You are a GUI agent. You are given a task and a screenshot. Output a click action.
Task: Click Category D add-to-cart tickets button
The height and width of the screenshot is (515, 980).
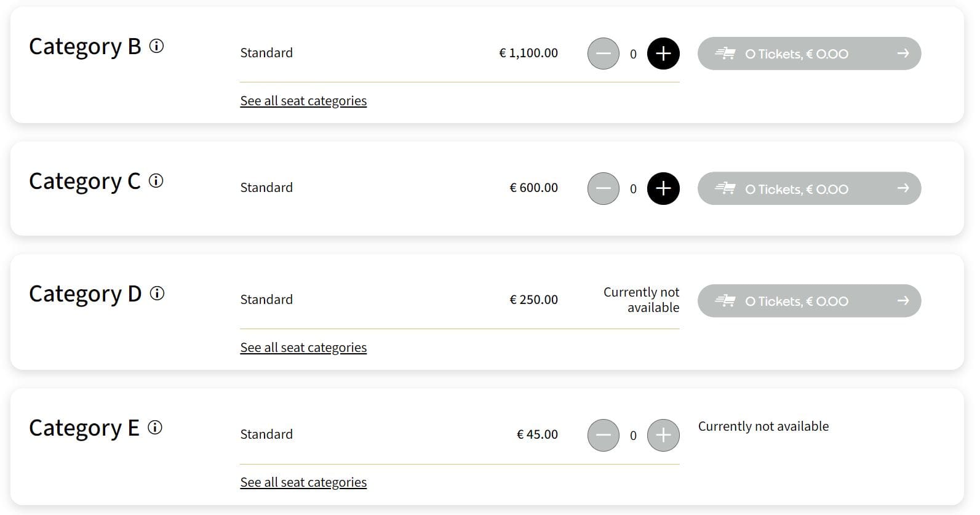(x=808, y=301)
